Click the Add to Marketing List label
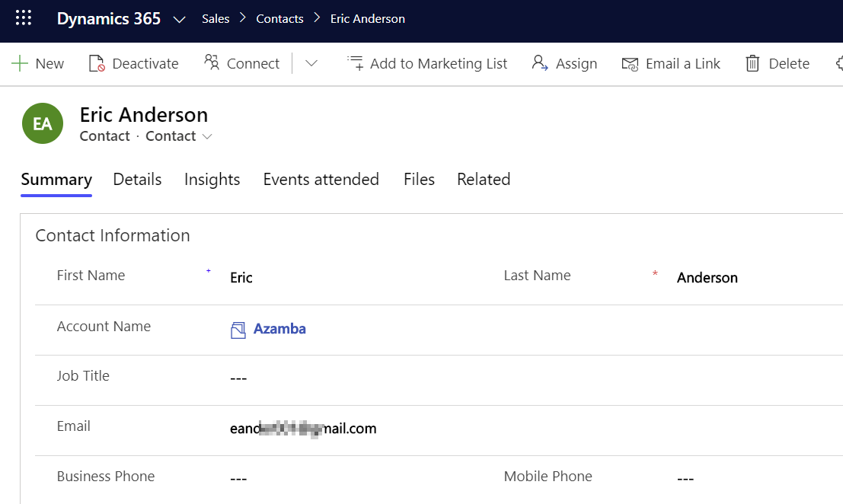 [439, 63]
